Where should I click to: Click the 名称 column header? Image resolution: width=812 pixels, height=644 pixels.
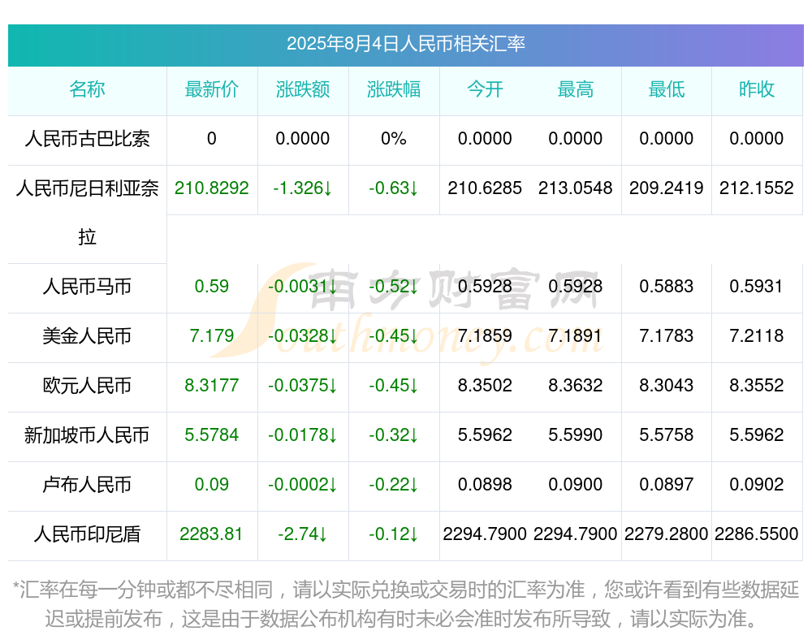tap(87, 89)
